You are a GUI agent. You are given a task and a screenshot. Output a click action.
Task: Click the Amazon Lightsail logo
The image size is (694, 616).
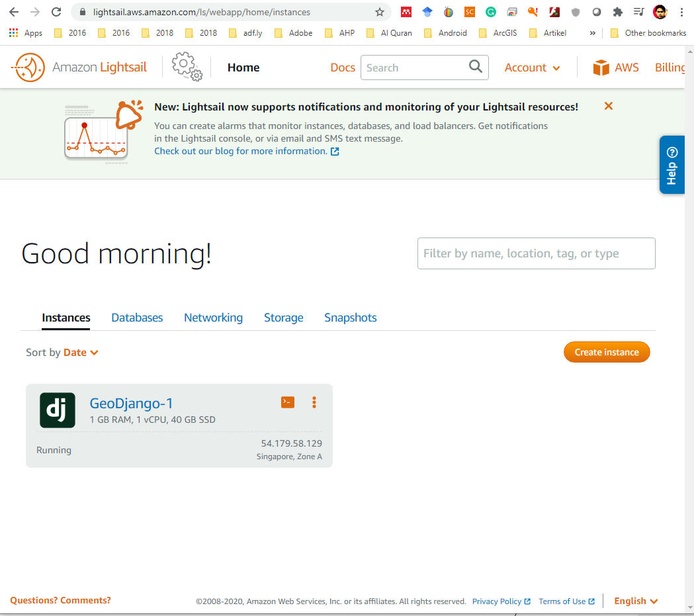click(79, 67)
